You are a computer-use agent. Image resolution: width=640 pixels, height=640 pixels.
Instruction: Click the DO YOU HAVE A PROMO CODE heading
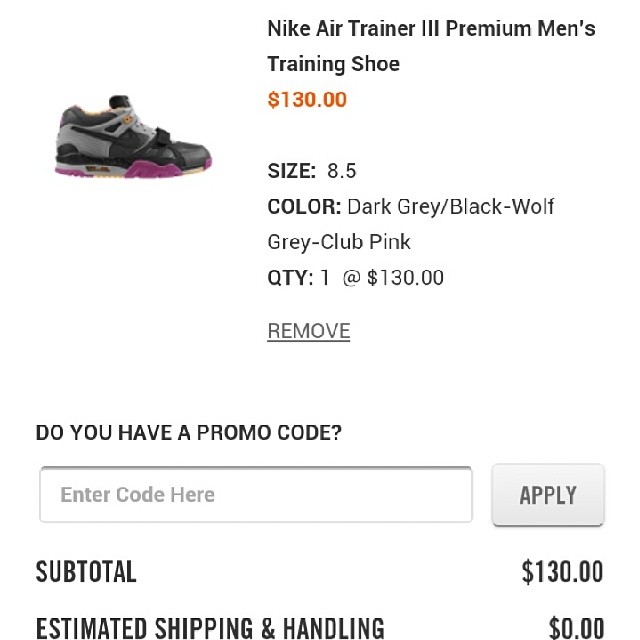189,433
